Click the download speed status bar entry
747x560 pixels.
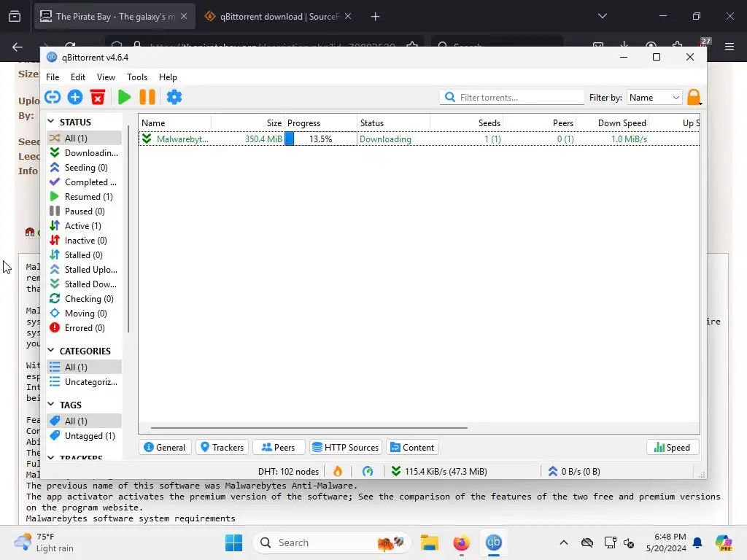439,472
